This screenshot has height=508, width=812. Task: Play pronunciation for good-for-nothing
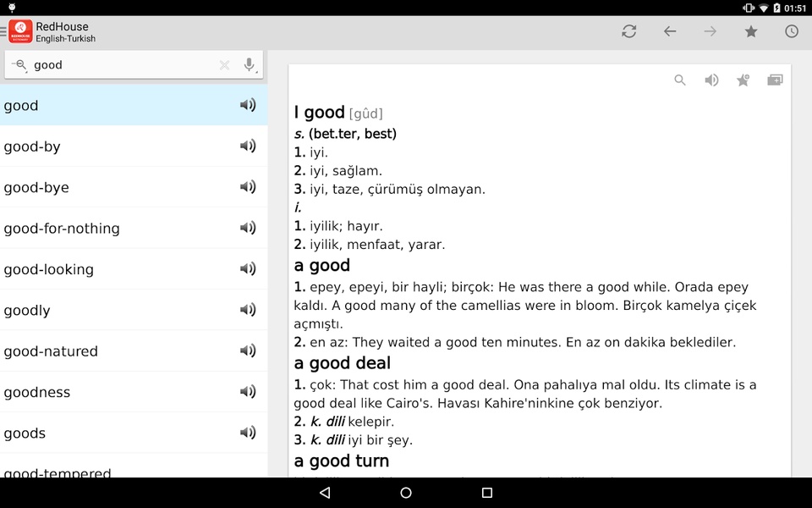[248, 228]
